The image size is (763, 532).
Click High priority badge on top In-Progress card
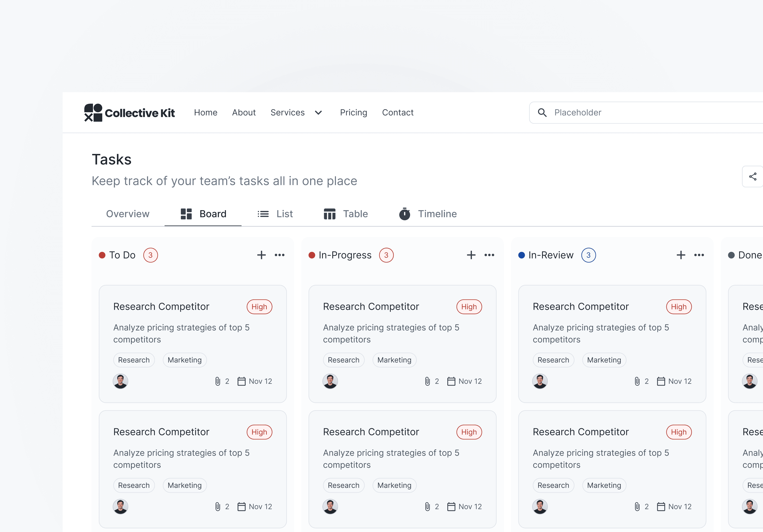tap(469, 307)
